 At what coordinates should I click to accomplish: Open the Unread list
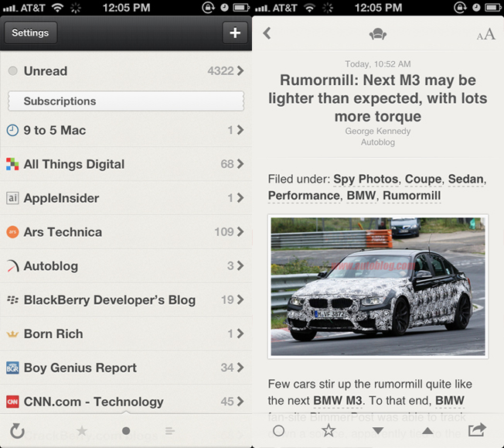(126, 71)
